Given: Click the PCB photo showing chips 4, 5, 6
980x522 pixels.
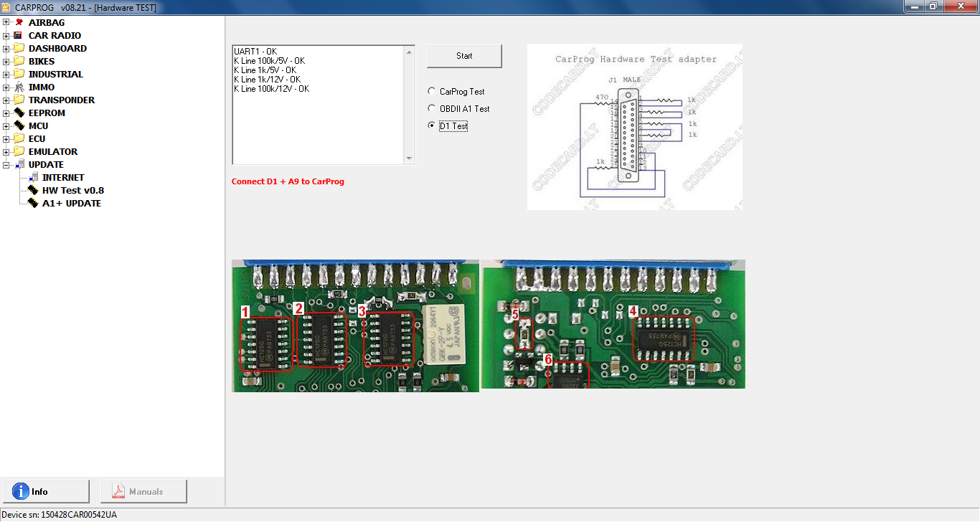Looking at the screenshot, I should click(x=613, y=324).
